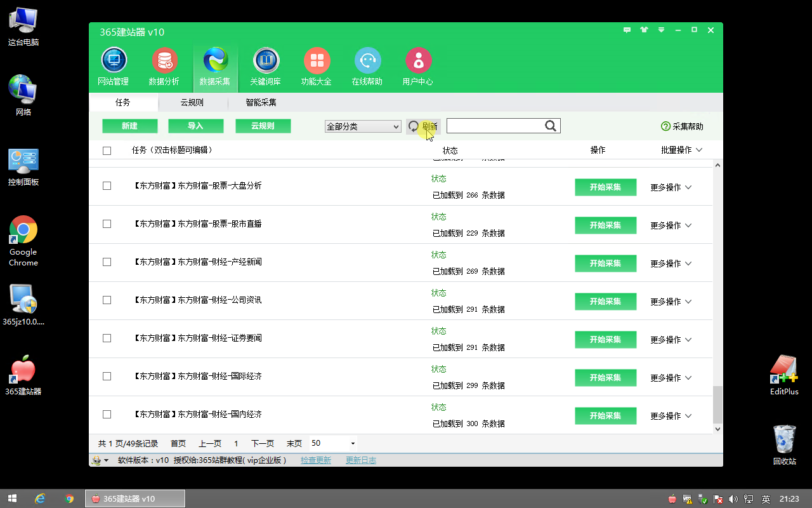
Task: Check box for 股票-大盘分析 task
Action: (107, 185)
